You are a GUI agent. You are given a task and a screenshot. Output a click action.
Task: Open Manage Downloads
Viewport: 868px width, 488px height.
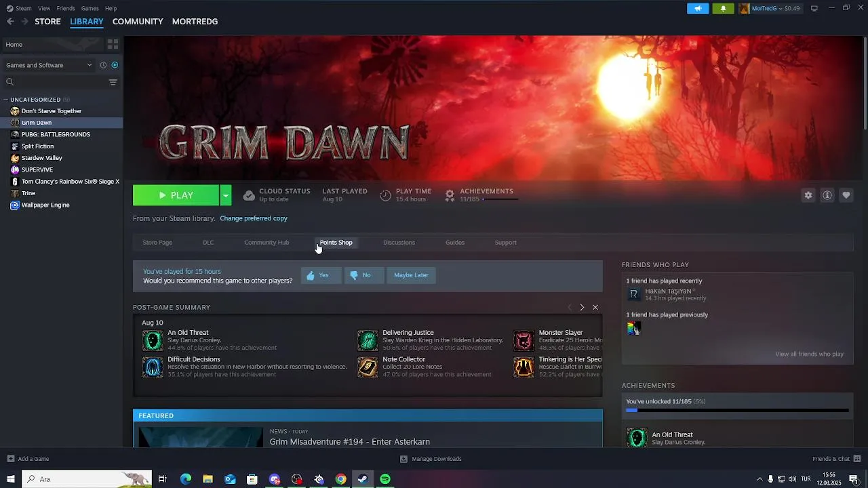tap(431, 459)
